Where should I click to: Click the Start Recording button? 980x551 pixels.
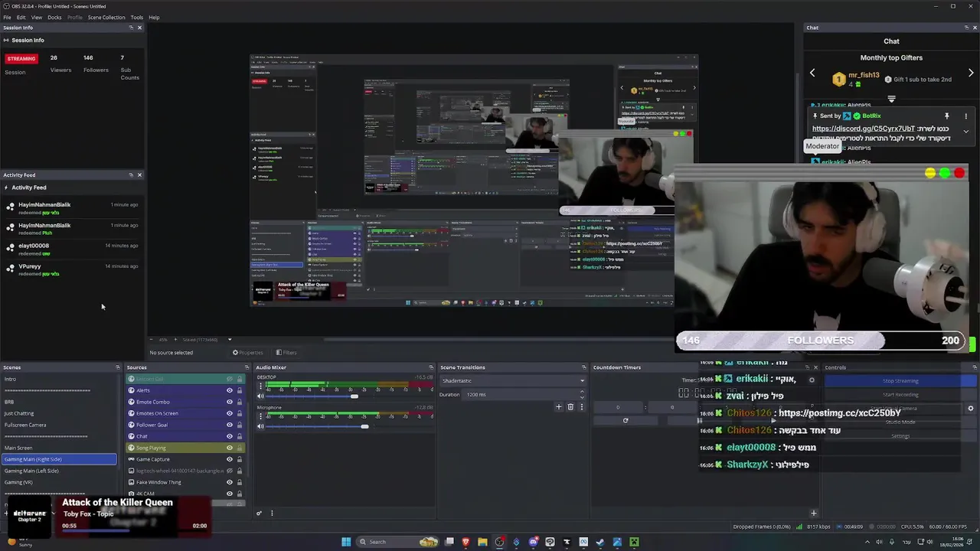coord(900,394)
